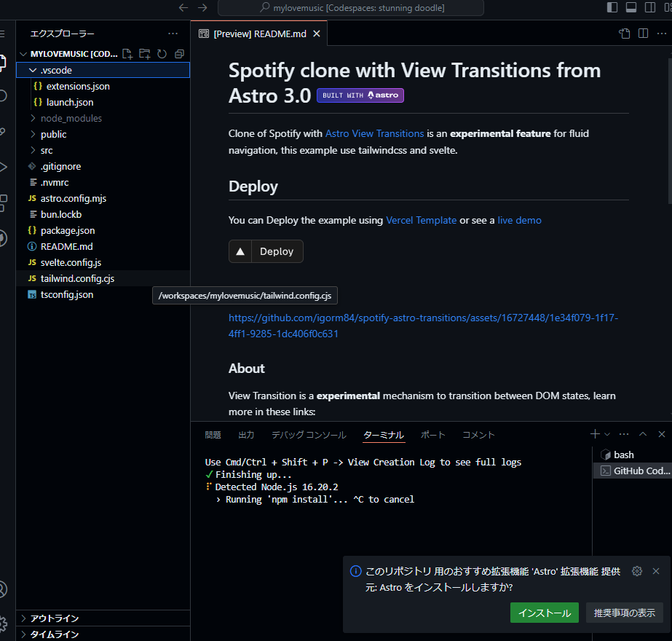Image resolution: width=672 pixels, height=641 pixels.
Task: Expand the タイムライン section
Action: [x=103, y=634]
